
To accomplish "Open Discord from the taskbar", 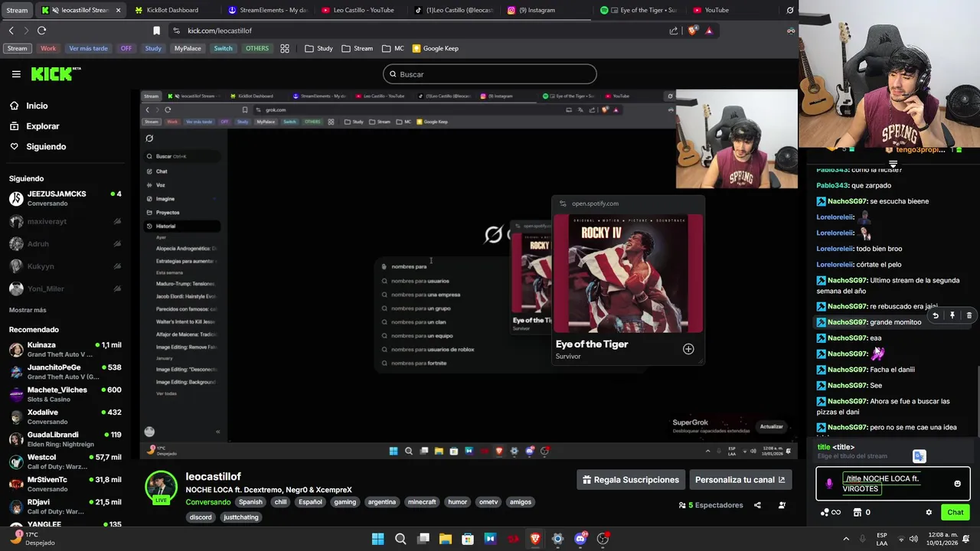I will [580, 539].
